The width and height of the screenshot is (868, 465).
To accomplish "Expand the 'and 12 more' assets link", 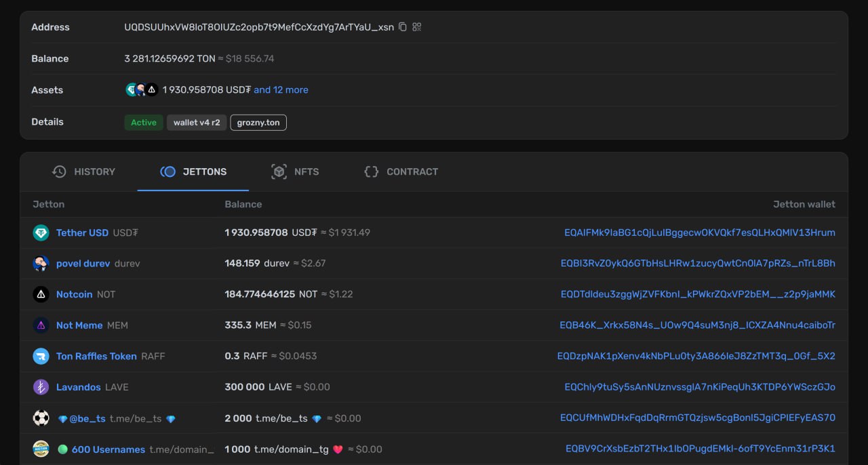I will coord(281,89).
